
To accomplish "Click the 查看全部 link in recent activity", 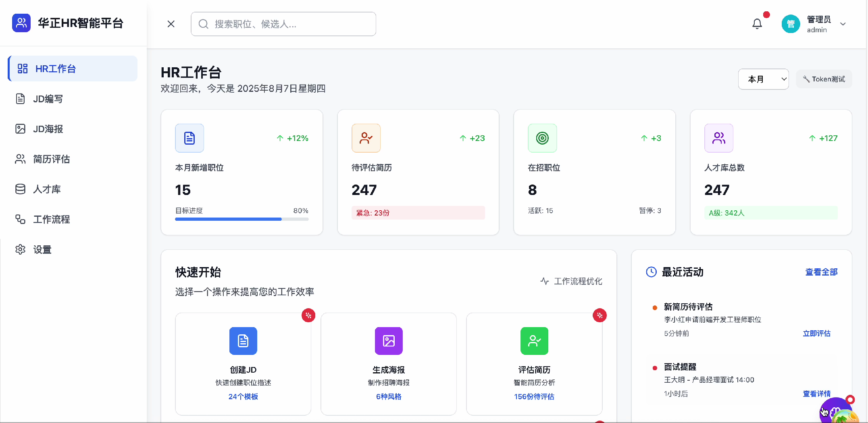I will [x=821, y=272].
